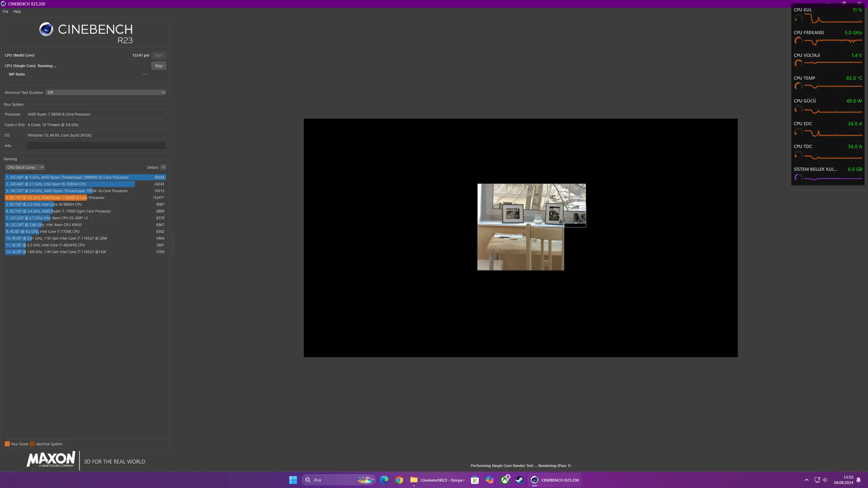Click CINEBENCH R23.200 taskbar button
This screenshot has height=488, width=868.
(555, 480)
